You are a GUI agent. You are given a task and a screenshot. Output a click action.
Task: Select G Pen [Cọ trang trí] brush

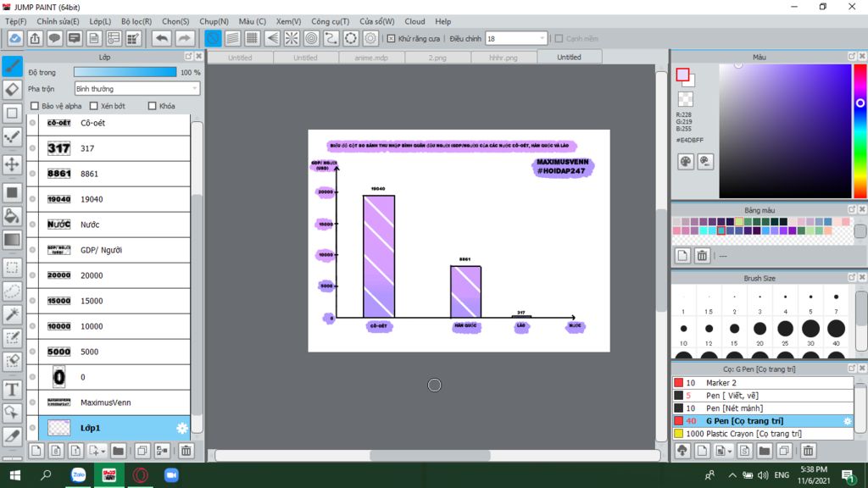click(763, 421)
